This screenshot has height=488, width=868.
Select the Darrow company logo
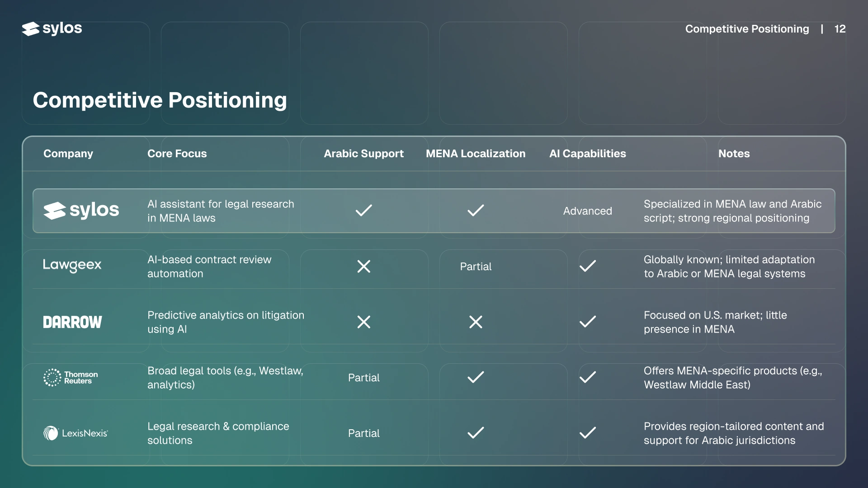(73, 322)
